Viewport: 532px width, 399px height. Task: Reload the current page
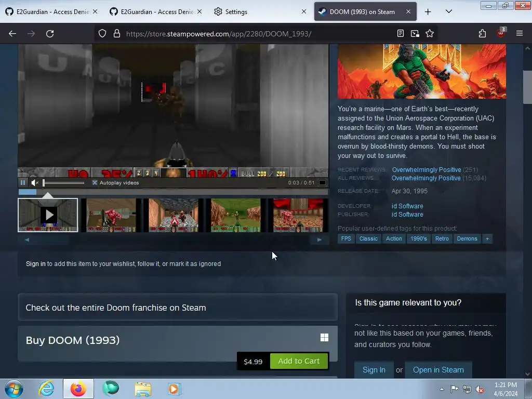pyautogui.click(x=50, y=34)
